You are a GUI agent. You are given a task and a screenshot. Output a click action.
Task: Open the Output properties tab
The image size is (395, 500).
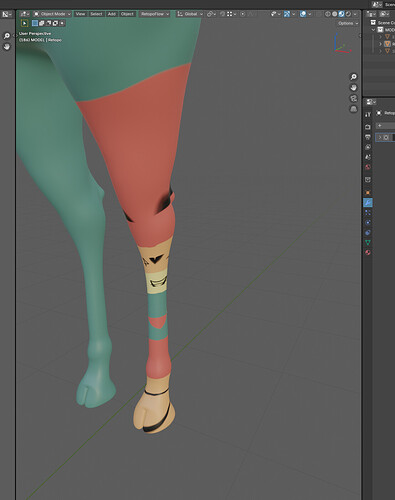tap(368, 137)
